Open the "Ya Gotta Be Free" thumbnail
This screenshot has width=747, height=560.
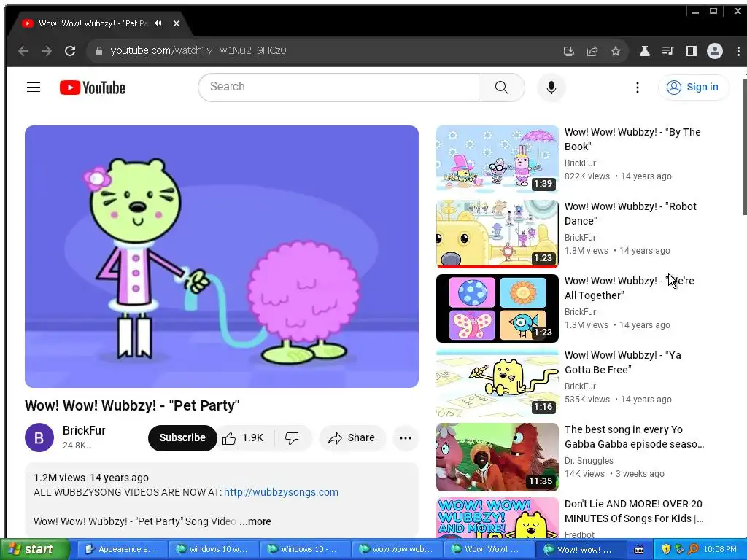(x=498, y=382)
